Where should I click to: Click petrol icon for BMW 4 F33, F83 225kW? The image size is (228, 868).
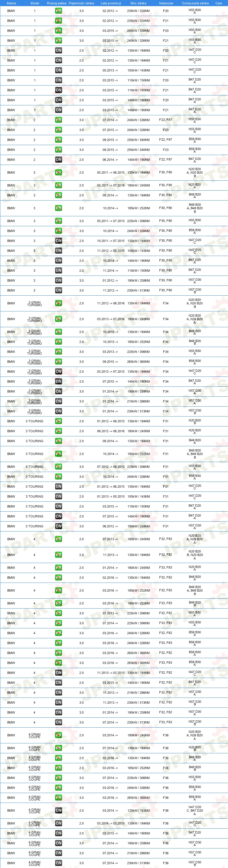pos(58,623)
